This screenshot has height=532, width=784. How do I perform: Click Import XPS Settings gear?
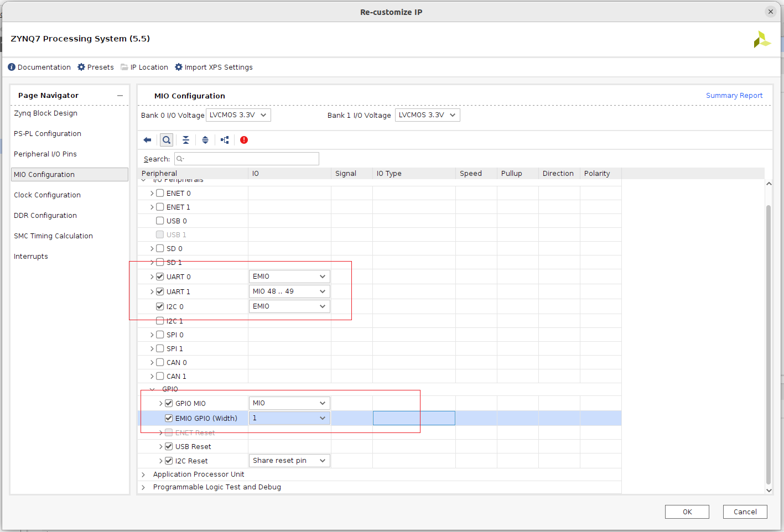tap(214, 67)
